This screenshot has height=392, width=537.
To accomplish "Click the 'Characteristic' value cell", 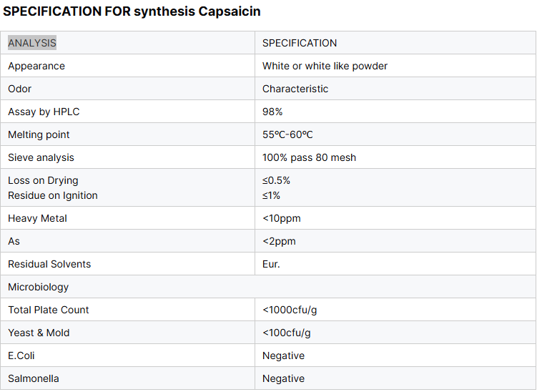I will (295, 89).
